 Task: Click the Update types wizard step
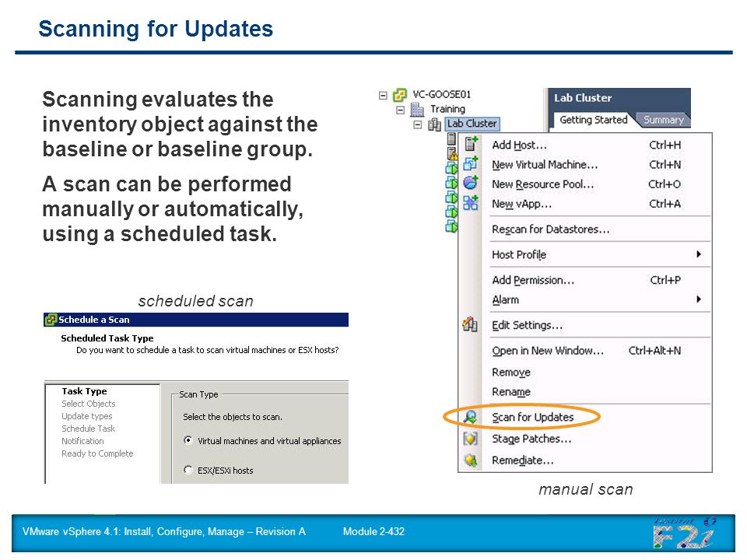point(86,416)
